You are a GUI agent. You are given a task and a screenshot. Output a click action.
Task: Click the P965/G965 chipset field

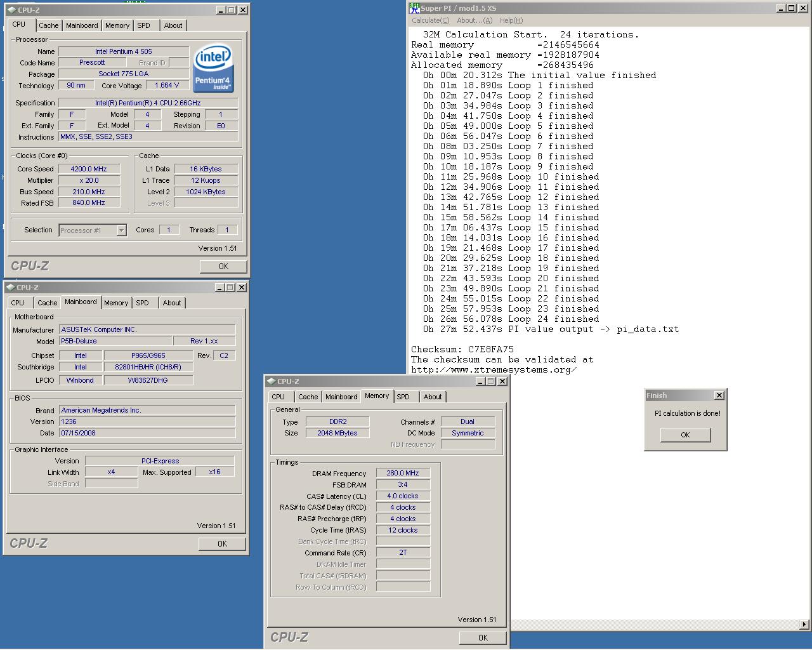[148, 355]
